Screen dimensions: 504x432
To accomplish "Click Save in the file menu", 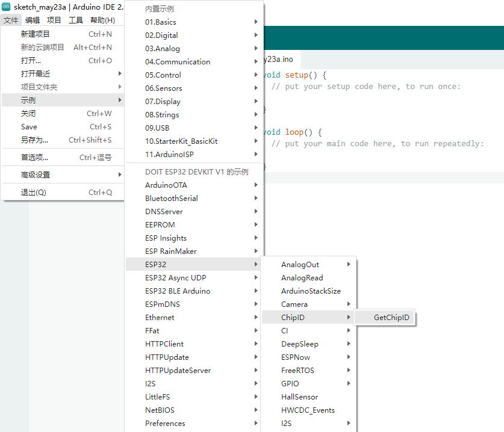I will [x=63, y=126].
